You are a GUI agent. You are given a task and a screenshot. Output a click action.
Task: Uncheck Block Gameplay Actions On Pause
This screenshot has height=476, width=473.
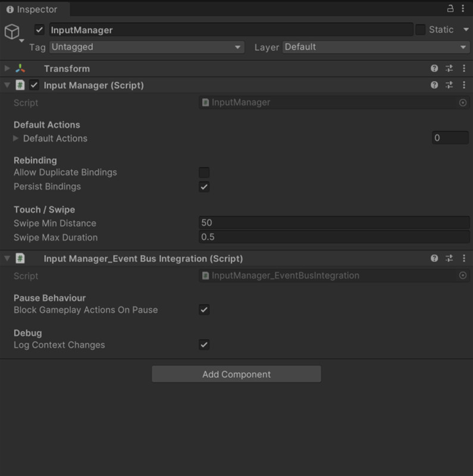[204, 309]
